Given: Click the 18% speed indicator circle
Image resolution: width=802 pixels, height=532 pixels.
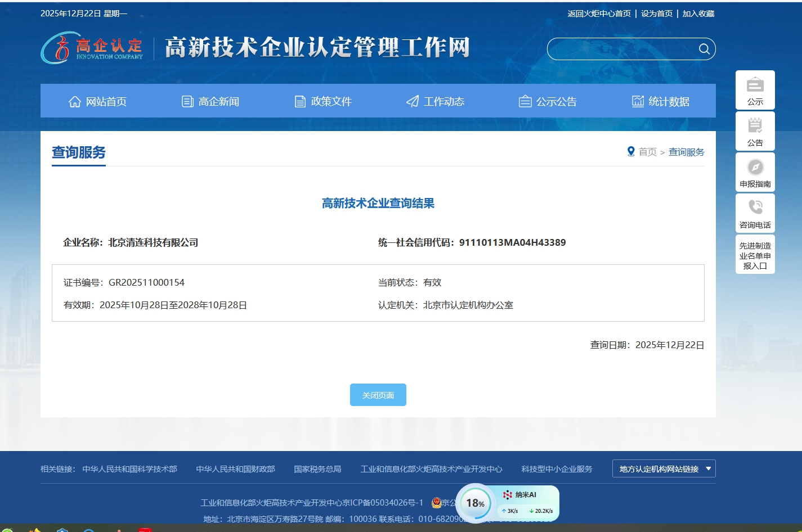Looking at the screenshot, I should point(475,503).
